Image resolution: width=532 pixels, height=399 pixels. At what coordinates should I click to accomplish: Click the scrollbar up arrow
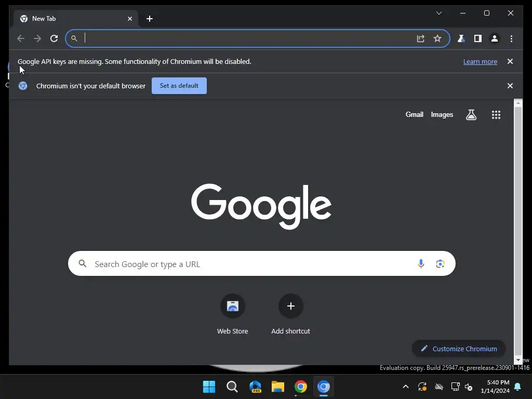(518, 102)
